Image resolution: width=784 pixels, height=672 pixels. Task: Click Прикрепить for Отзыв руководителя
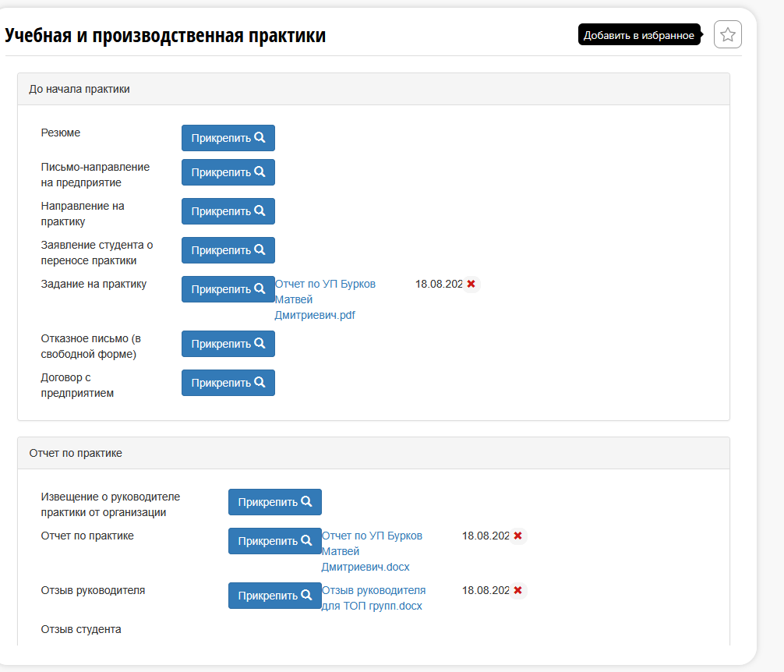pyautogui.click(x=275, y=596)
